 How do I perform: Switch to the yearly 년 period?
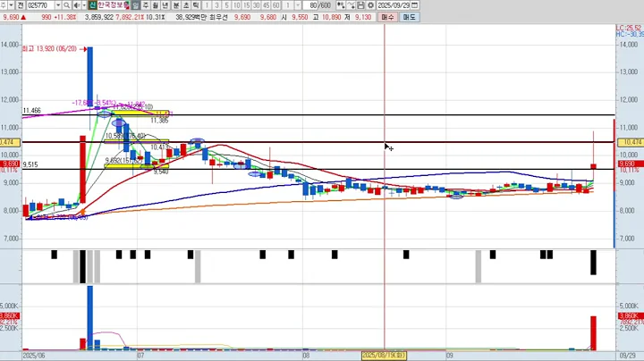165,5
